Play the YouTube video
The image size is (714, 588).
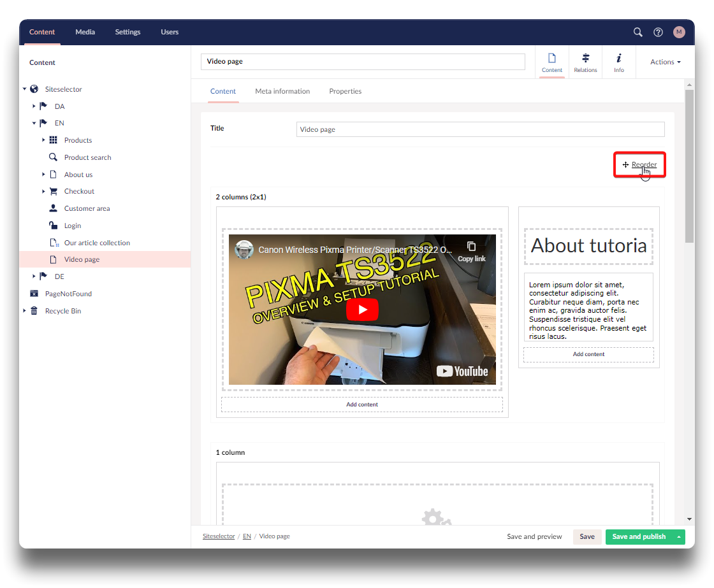pos(362,310)
